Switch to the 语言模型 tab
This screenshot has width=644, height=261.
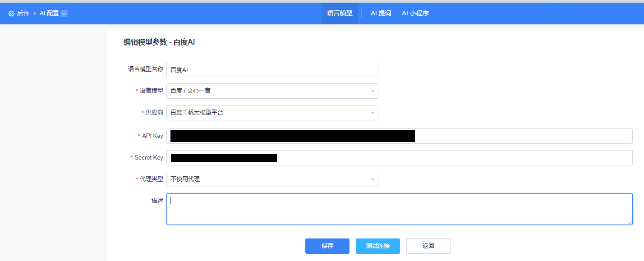pos(340,14)
